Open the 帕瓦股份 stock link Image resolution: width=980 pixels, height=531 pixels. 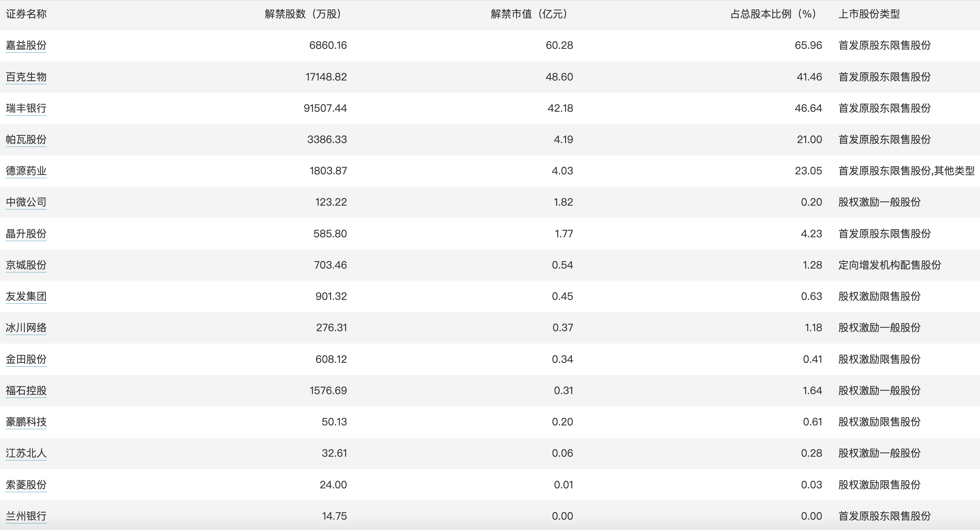[26, 140]
